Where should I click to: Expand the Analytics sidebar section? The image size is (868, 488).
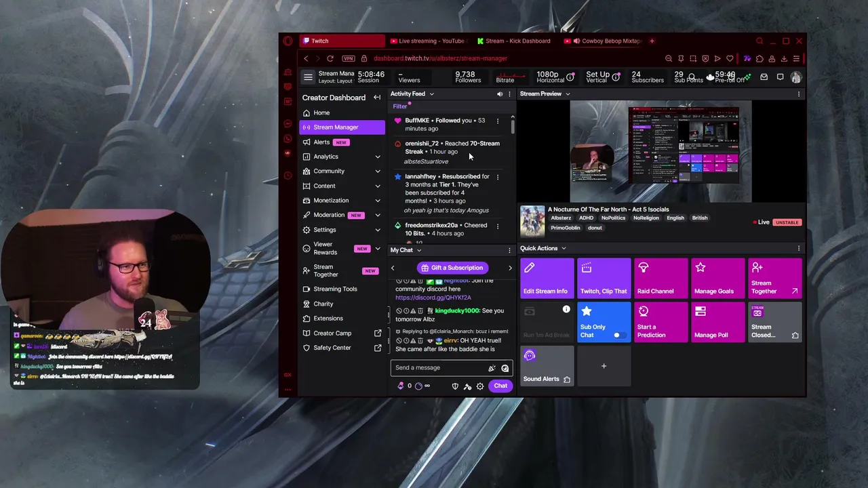[x=378, y=157]
